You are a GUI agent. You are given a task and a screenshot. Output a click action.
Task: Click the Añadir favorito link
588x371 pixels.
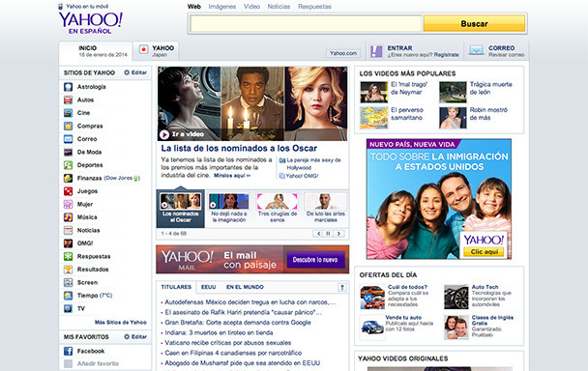click(x=98, y=363)
